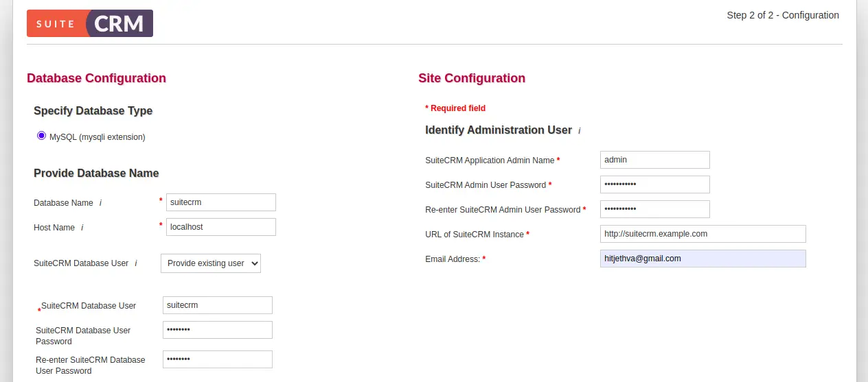This screenshot has height=382, width=868.
Task: Click the Database Configuration heading
Action: [x=96, y=78]
